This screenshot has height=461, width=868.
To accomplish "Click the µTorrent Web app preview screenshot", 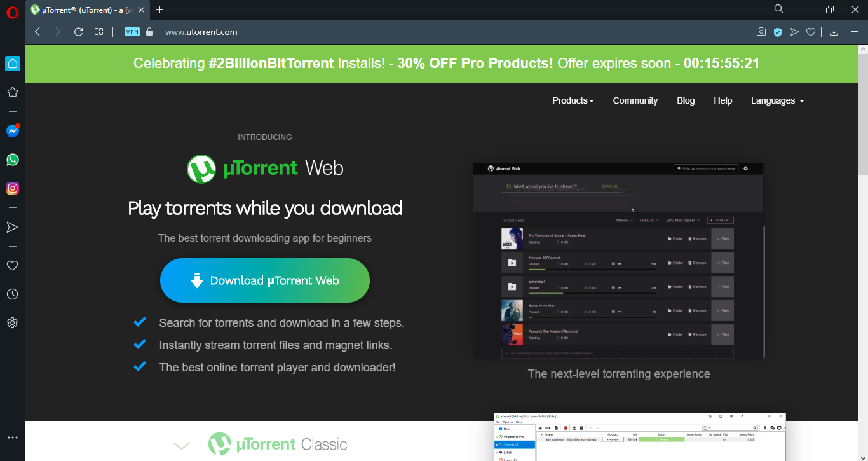I will [618, 261].
